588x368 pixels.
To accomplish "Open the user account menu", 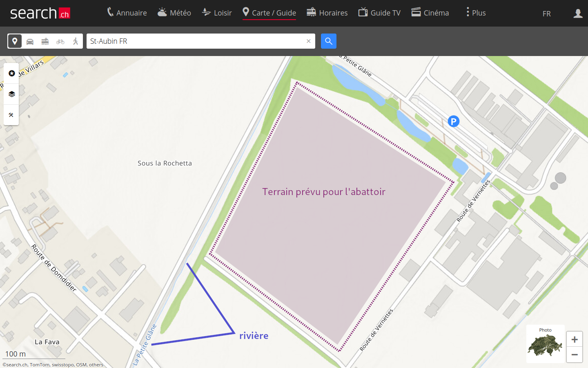I will tap(577, 13).
